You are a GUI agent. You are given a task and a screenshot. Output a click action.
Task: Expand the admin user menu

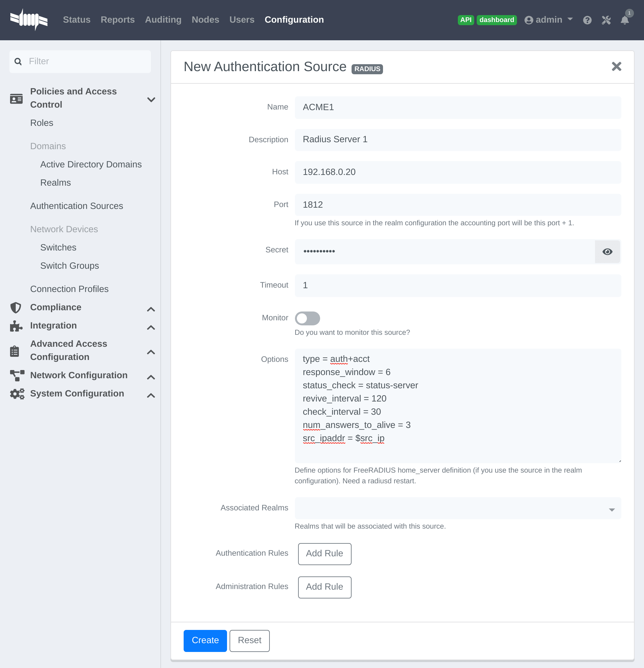click(x=548, y=20)
